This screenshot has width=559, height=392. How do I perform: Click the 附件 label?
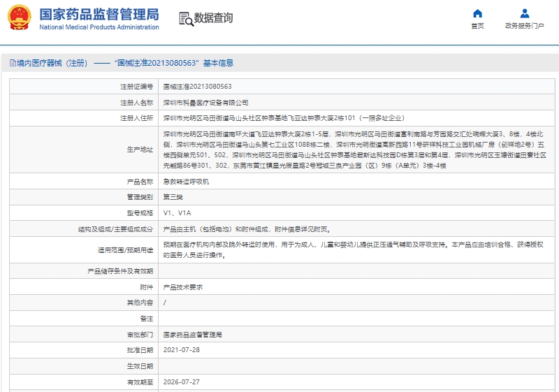coord(147,287)
